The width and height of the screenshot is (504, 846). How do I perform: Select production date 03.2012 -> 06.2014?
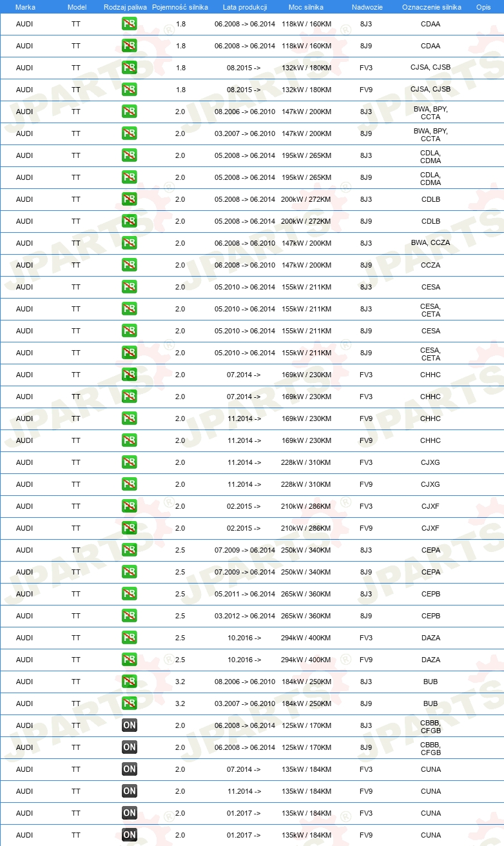[245, 616]
